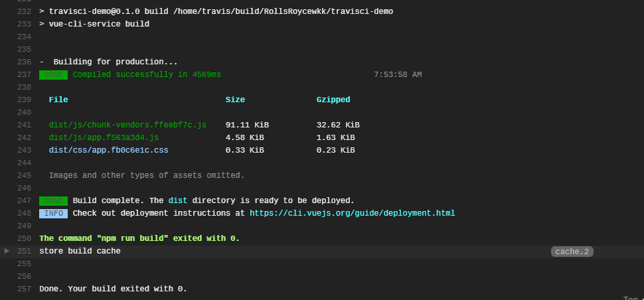The height and width of the screenshot is (300, 644).
Task: Click '- Building for production...' line
Action: coord(108,62)
